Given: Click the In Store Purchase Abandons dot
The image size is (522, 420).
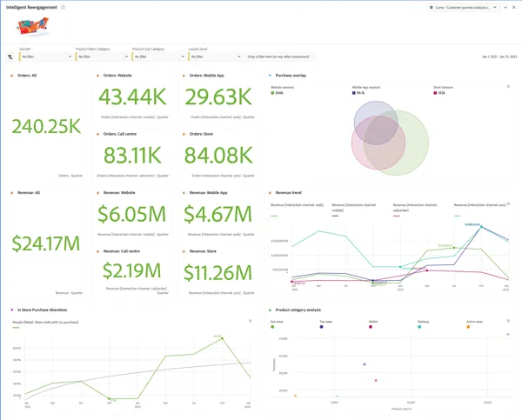Looking at the screenshot, I should click(12, 310).
